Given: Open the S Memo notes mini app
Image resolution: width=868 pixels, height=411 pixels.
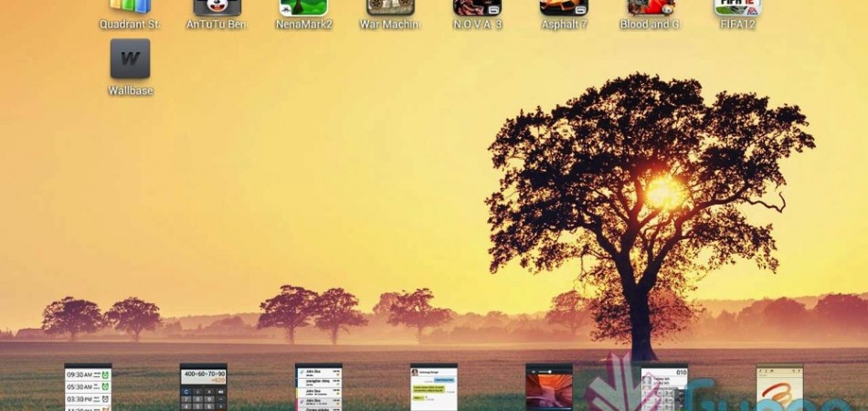Looking at the screenshot, I should point(779,388).
